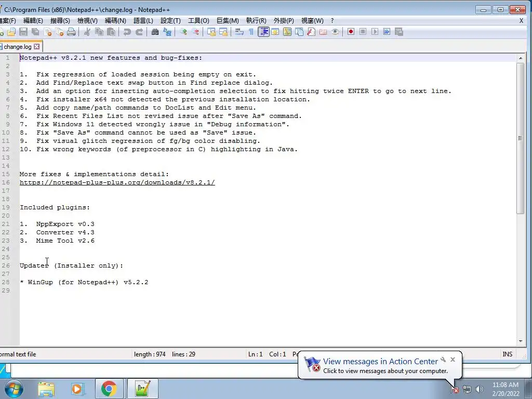This screenshot has height=399, width=532.
Task: Click 'length : 974' in status bar
Action: (x=150, y=354)
